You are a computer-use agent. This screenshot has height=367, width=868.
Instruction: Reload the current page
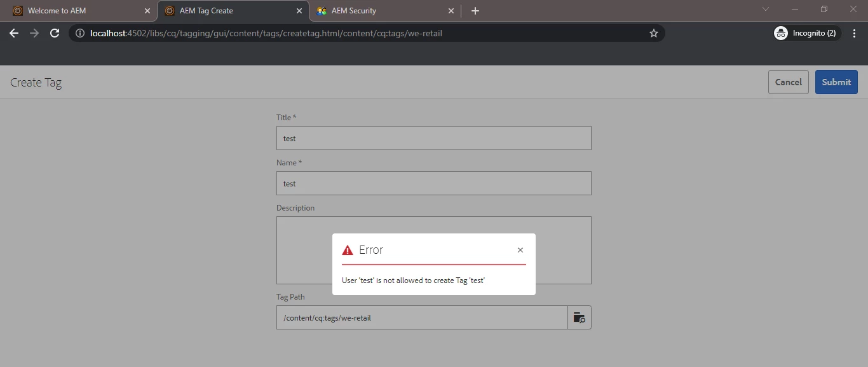[55, 33]
